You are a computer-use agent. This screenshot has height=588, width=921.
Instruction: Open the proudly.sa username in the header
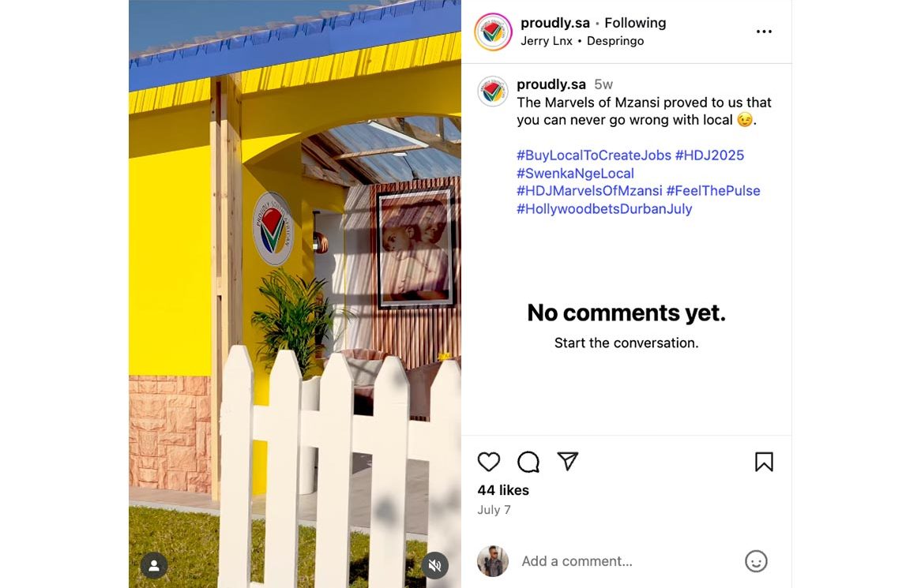(554, 23)
